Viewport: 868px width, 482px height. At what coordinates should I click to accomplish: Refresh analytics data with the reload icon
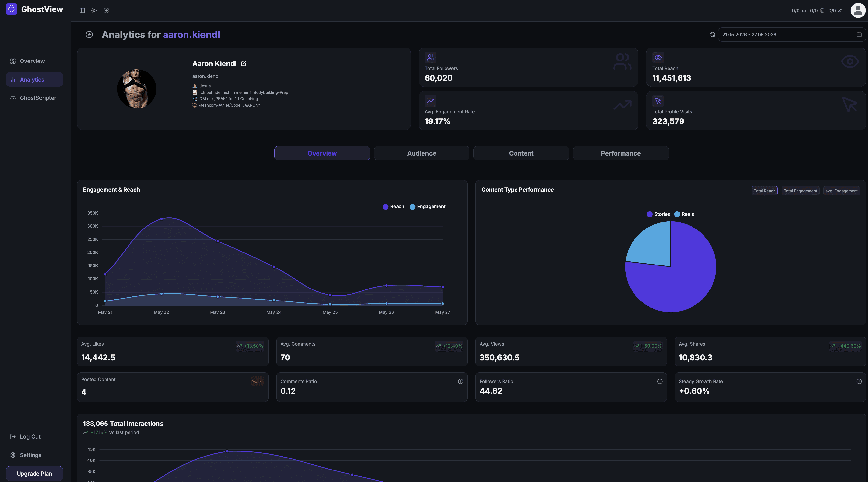pos(712,35)
